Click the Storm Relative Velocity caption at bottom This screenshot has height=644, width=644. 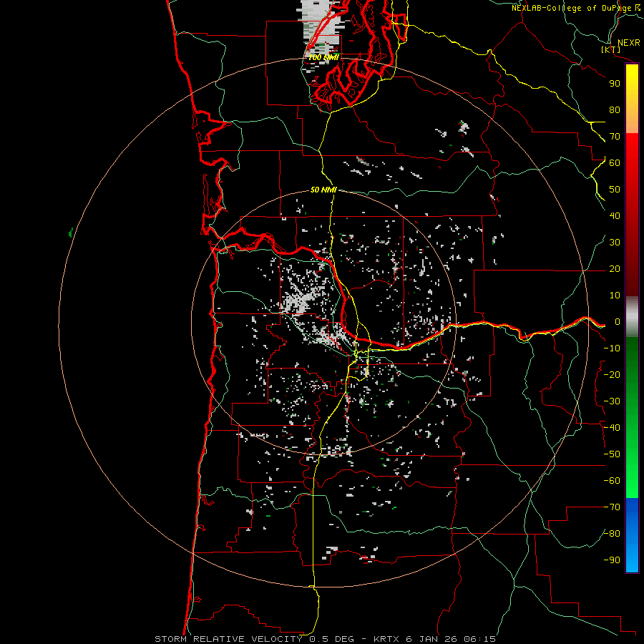(x=325, y=639)
